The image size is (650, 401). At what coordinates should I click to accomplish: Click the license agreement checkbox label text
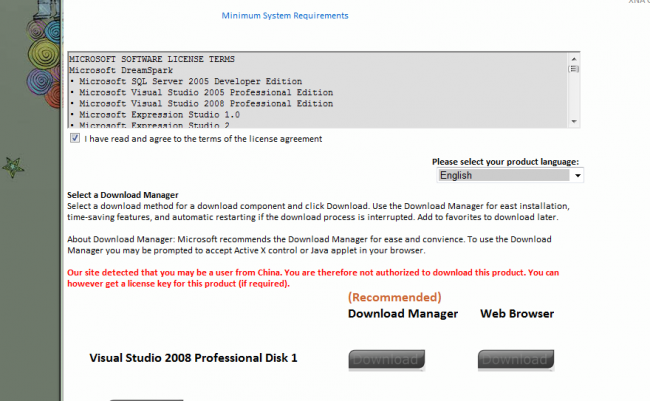[x=203, y=139]
